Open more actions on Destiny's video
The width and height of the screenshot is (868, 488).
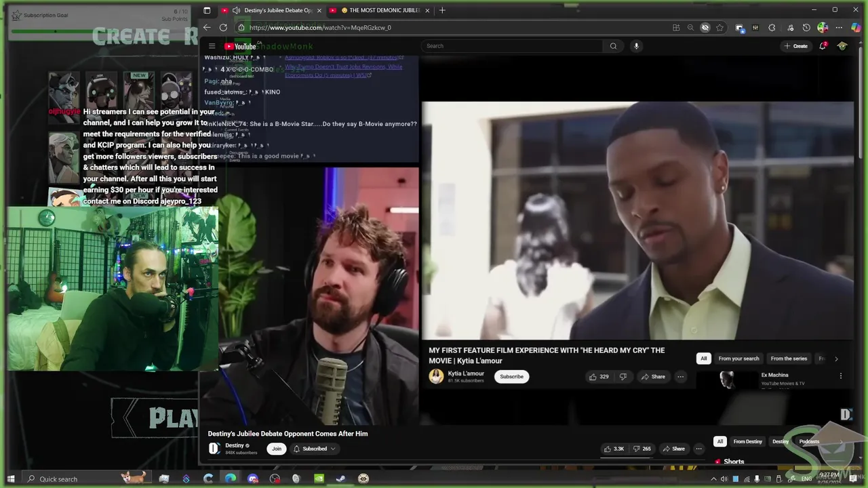(x=698, y=449)
